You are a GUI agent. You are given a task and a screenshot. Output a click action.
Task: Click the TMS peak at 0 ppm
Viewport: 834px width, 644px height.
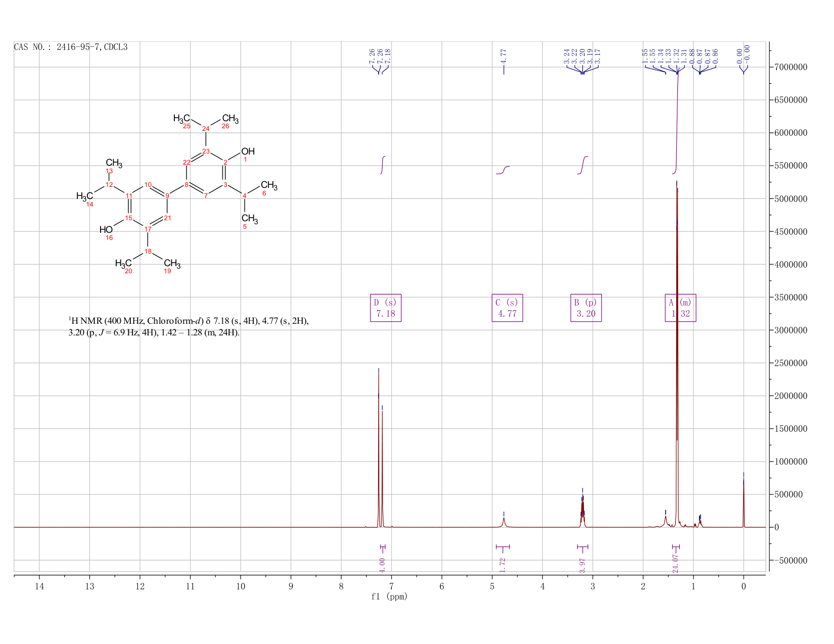point(744,503)
